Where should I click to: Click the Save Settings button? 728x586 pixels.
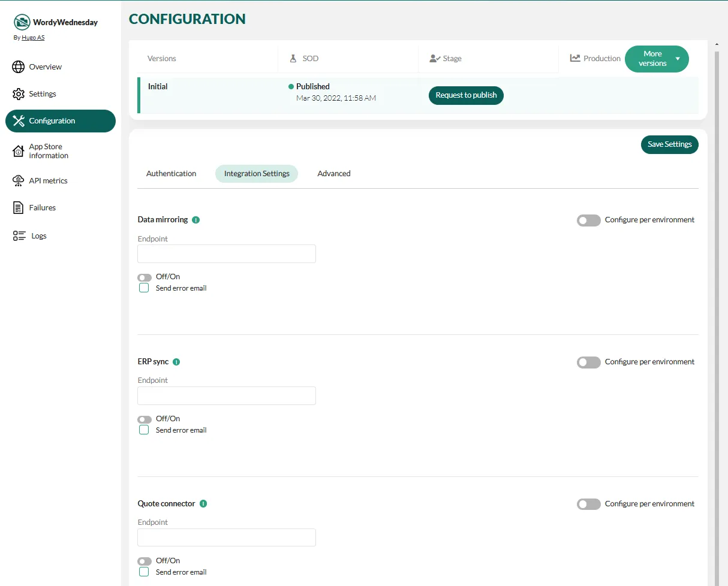tap(669, 144)
